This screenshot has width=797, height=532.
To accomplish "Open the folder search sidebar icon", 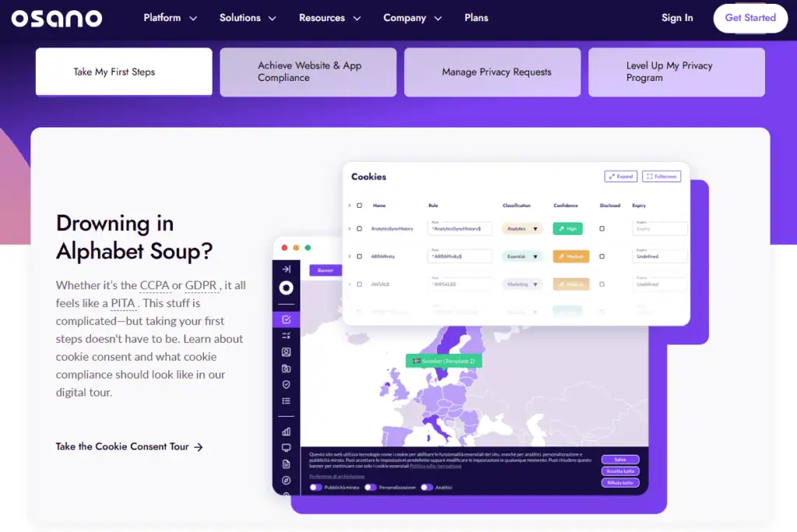I will 286,369.
